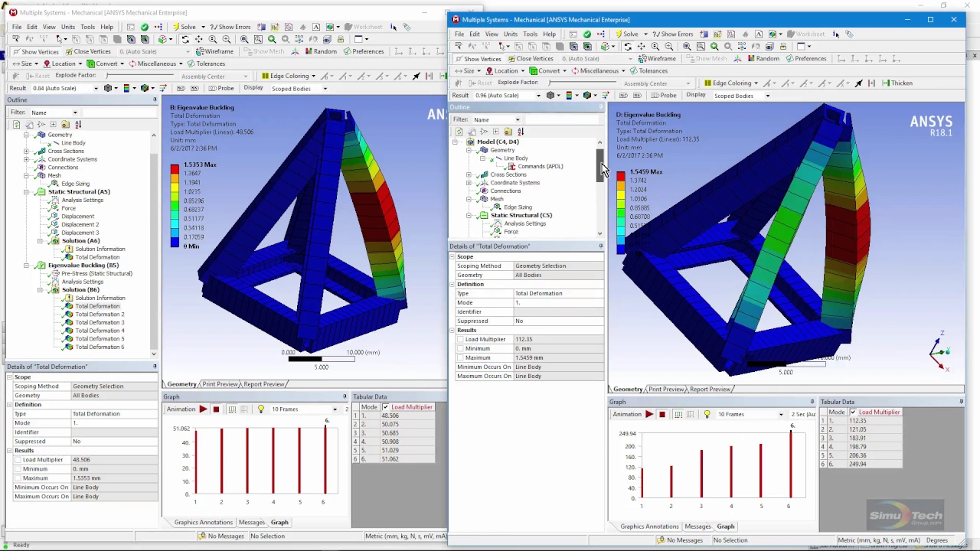This screenshot has width=980, height=551.
Task: Switch to Report Preview tab in left window
Action: [263, 384]
